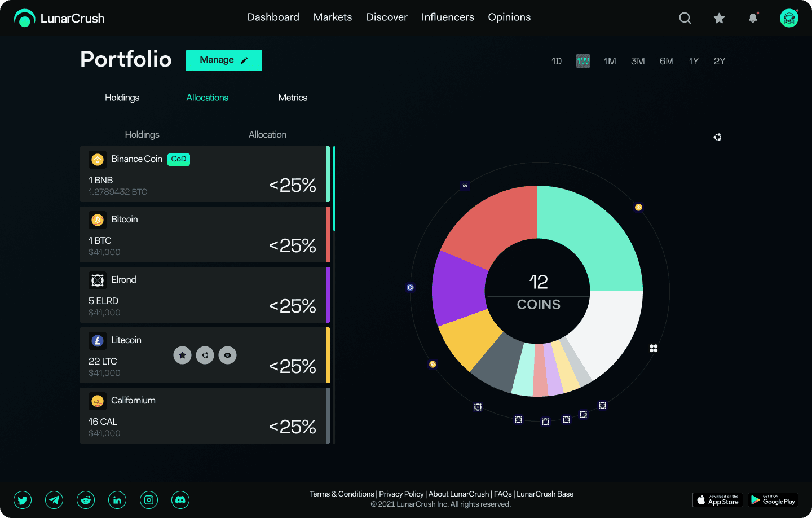Click the LunarCrush logo

tap(59, 18)
